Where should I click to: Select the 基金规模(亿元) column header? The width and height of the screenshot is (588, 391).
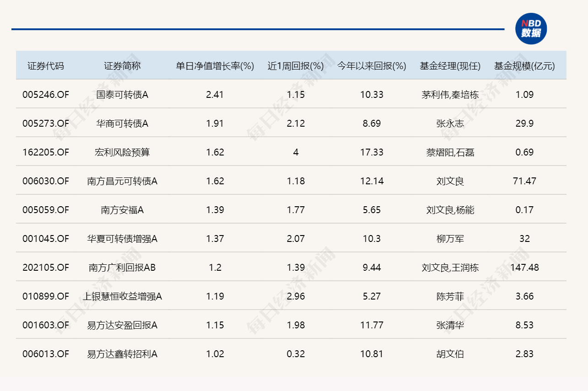(524, 65)
